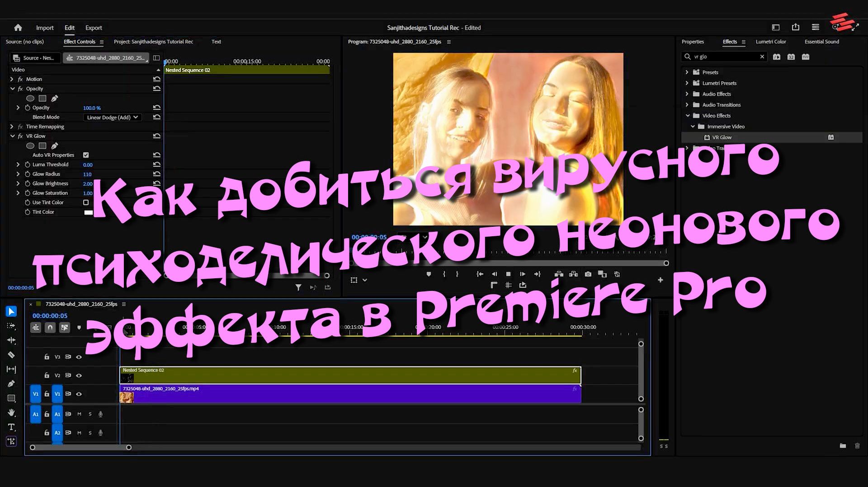Click the Nested Sequence 02 clip on V2

point(316,375)
